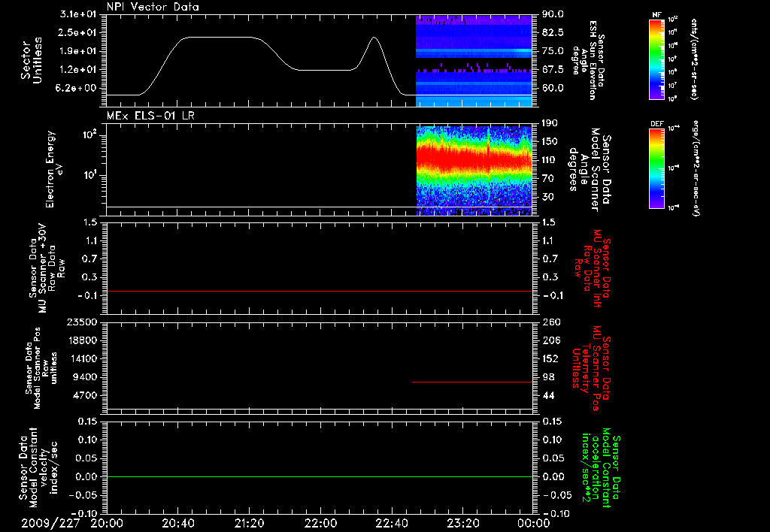This screenshot has width=770, height=532.
Task: Click the '70' scanner angle tick label
Action: (x=548, y=179)
